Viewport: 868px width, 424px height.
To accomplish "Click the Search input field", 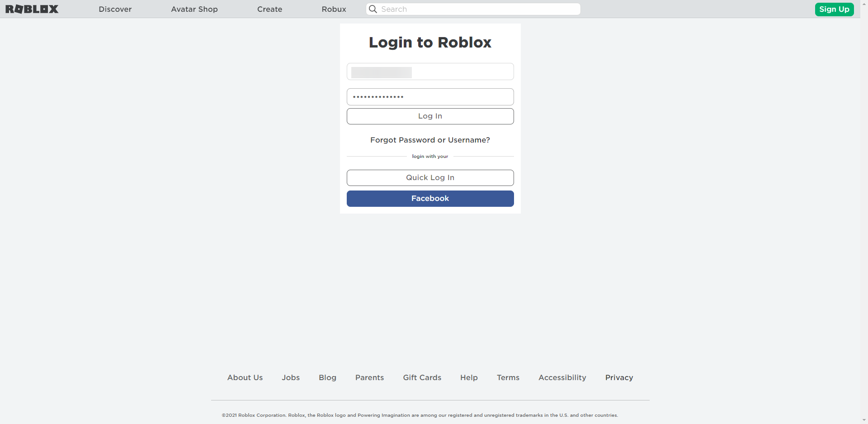I will coord(473,9).
